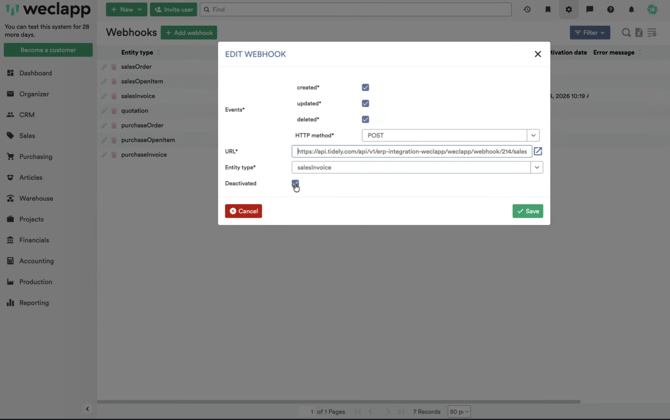
Task: Open the history clock icon
Action: tap(527, 10)
